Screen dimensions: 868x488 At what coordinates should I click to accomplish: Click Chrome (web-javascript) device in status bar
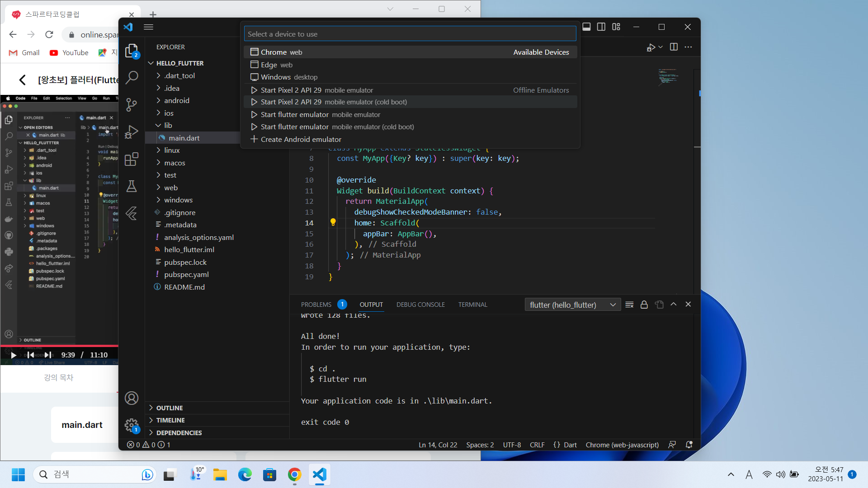coord(622,445)
